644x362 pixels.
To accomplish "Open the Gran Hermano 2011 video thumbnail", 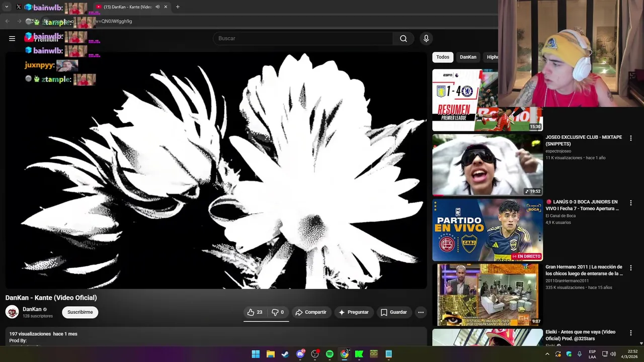I will [x=488, y=295].
